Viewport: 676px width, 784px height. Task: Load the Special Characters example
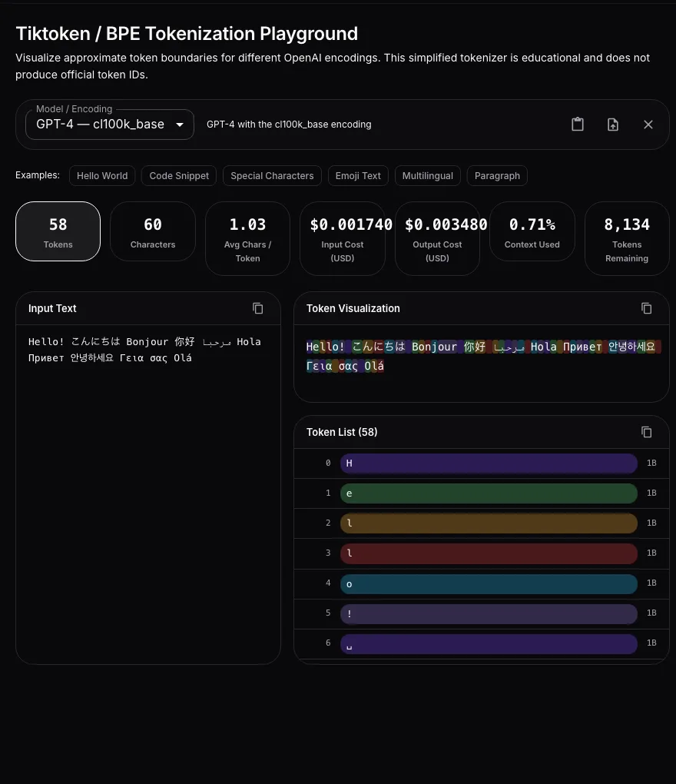[x=272, y=175]
